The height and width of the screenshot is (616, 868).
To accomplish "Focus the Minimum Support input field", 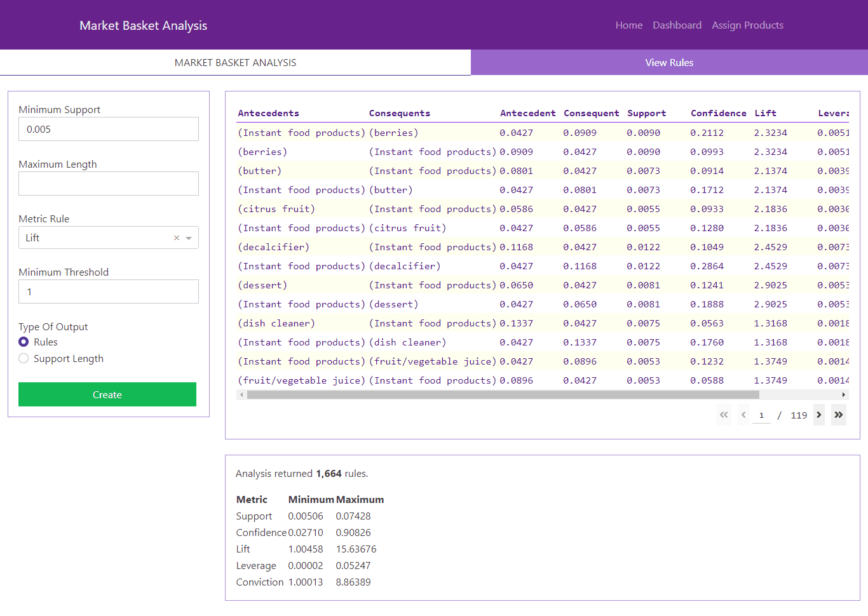I will 109,130.
